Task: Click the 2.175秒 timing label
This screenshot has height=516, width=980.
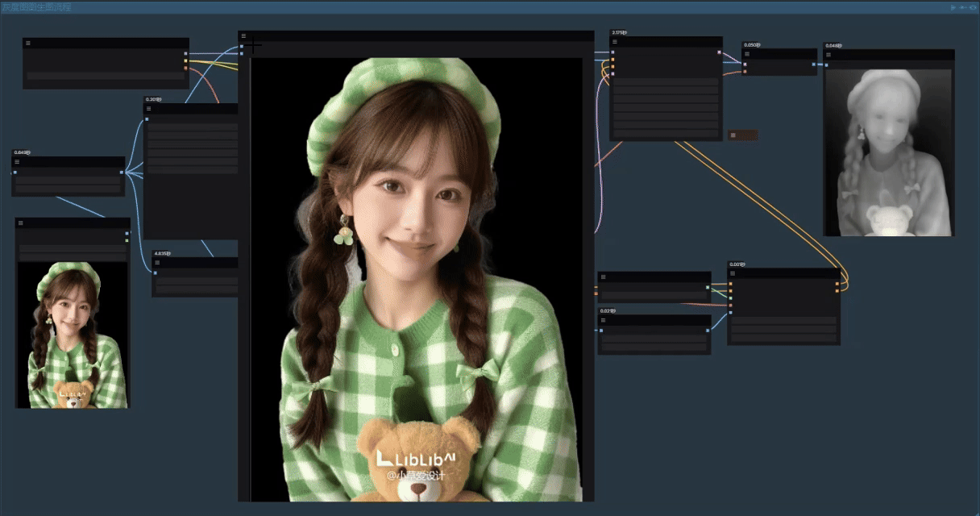Action: point(620,33)
